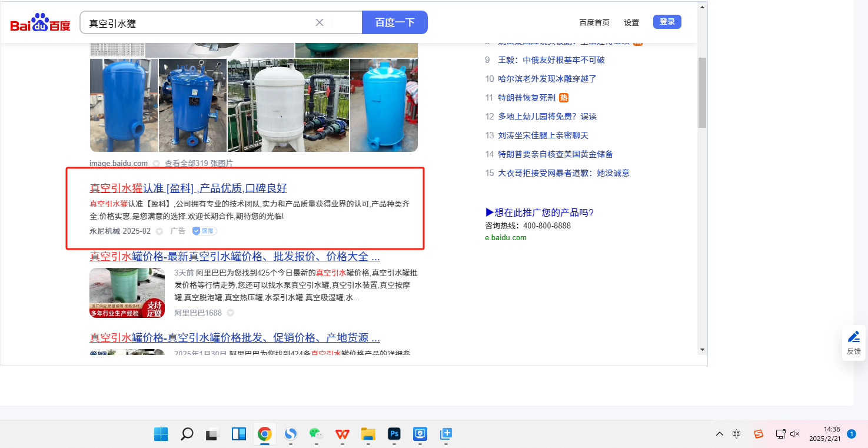Click 想在此推广您的产品吗？ link

tap(540, 213)
